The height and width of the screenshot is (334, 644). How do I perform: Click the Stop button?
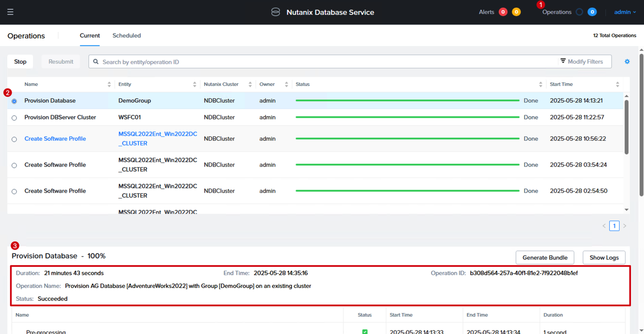20,61
